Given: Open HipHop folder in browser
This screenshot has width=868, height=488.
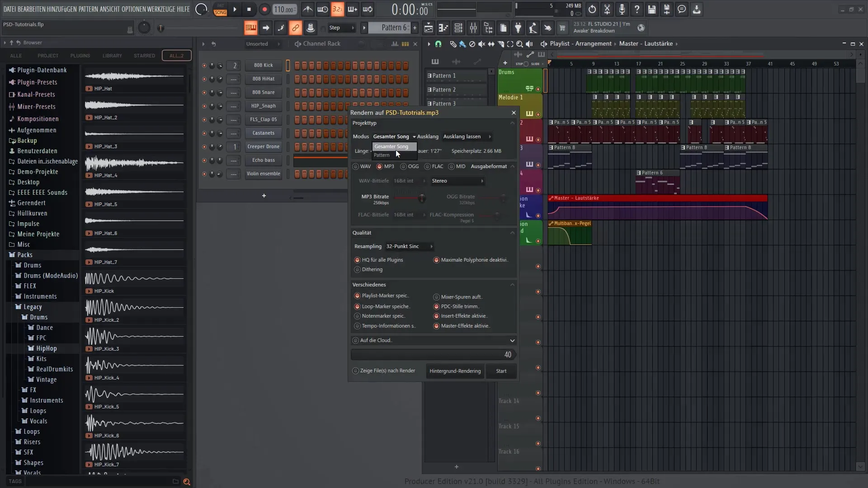Looking at the screenshot, I should pos(46,348).
